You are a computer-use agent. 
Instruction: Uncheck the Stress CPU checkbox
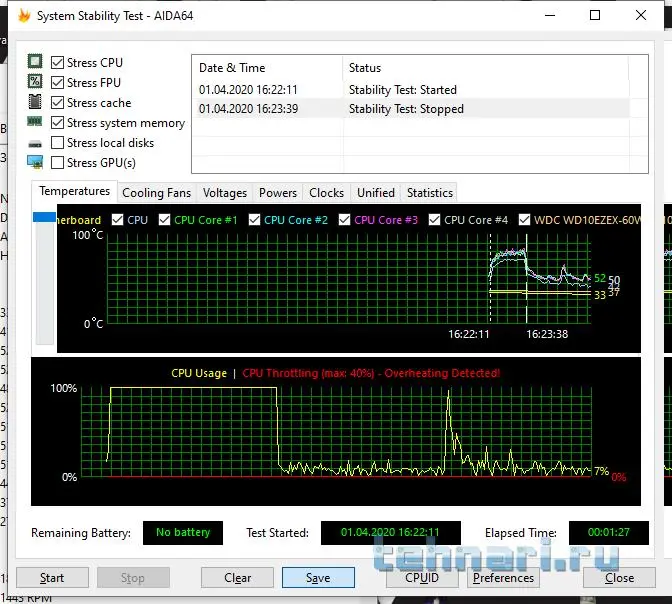point(58,63)
